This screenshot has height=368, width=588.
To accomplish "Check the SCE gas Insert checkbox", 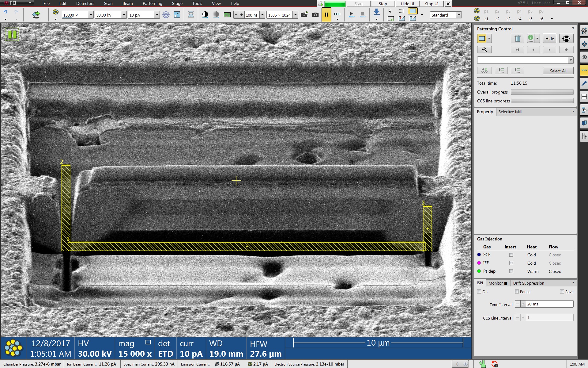I will point(511,255).
